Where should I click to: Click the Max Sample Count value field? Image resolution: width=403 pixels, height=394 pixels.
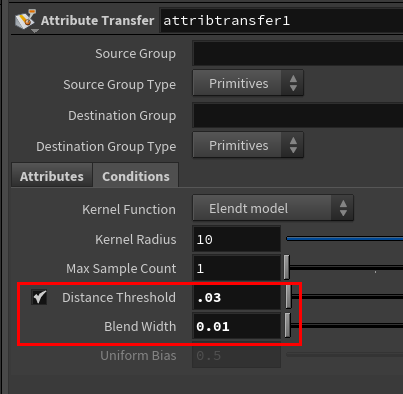click(x=237, y=268)
